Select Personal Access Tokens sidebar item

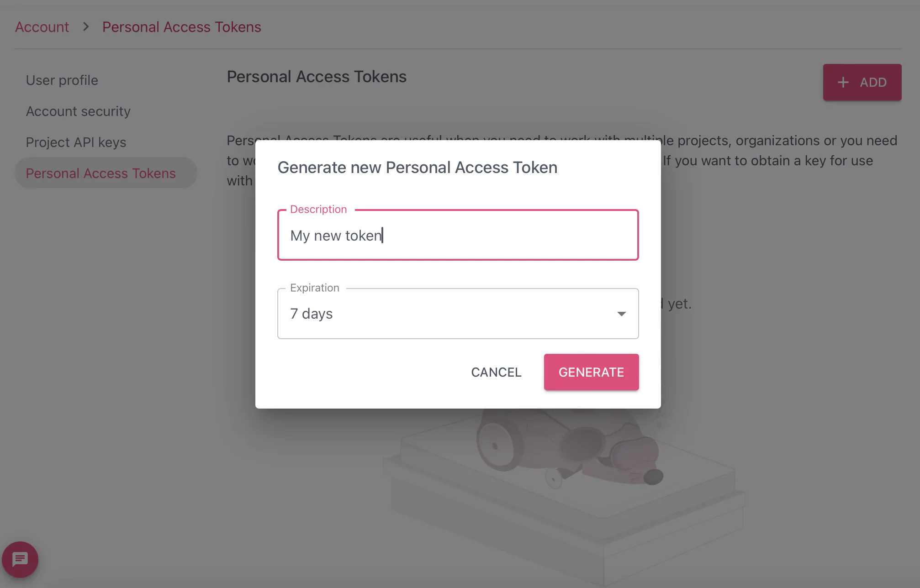coord(101,173)
